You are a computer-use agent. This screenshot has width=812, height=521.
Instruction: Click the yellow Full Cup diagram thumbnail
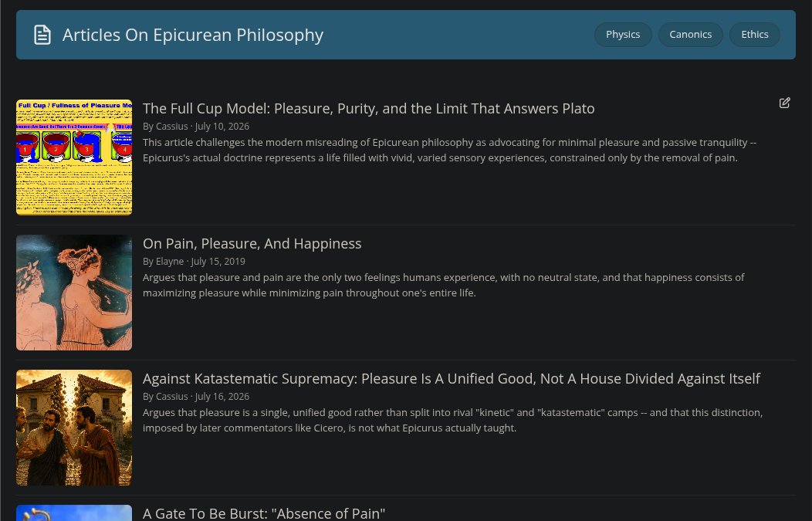pos(74,157)
